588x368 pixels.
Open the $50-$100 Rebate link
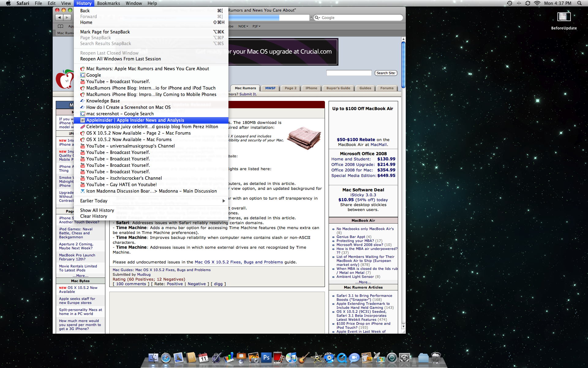[356, 140]
